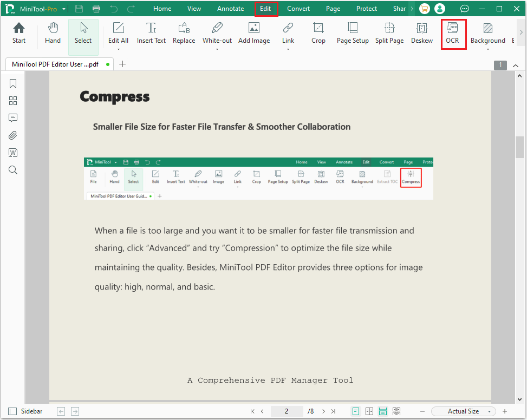Open the Actual Size zoom dropdown
The width and height of the screenshot is (527, 420).
pos(464,411)
